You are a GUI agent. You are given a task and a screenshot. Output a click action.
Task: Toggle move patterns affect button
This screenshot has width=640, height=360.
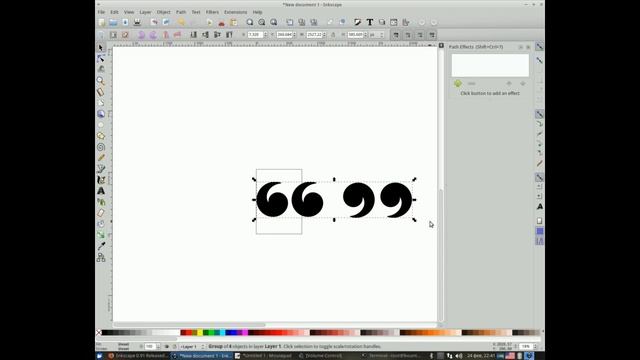tap(432, 35)
